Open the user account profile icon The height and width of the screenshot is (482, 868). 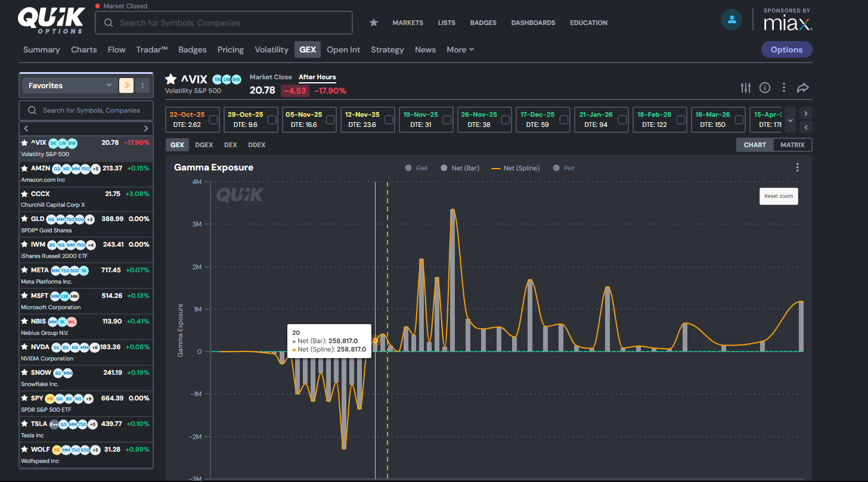[x=731, y=20]
